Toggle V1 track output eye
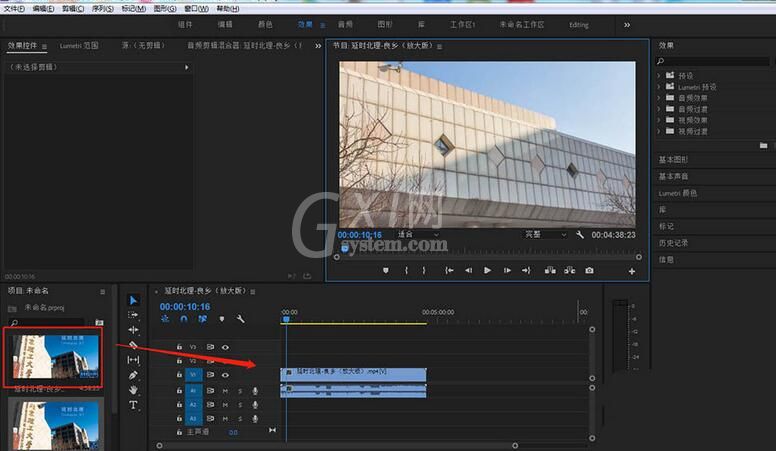 pyautogui.click(x=225, y=375)
